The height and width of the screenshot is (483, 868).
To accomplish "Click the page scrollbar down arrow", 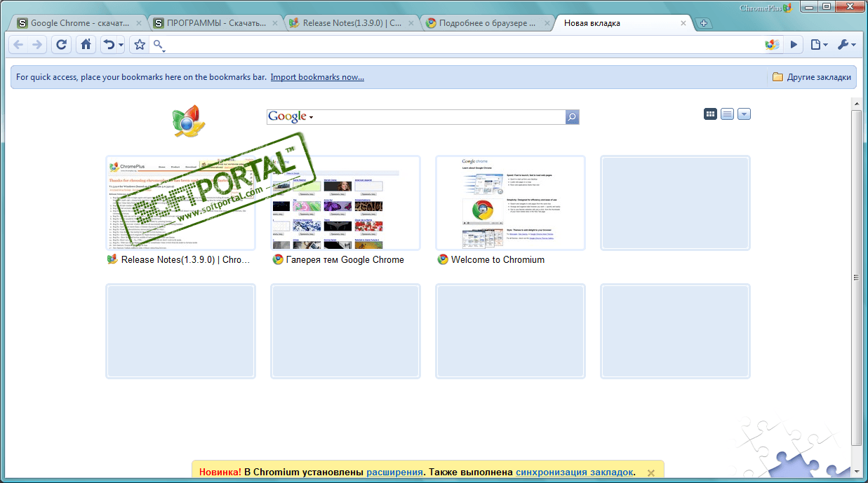I will (x=856, y=471).
